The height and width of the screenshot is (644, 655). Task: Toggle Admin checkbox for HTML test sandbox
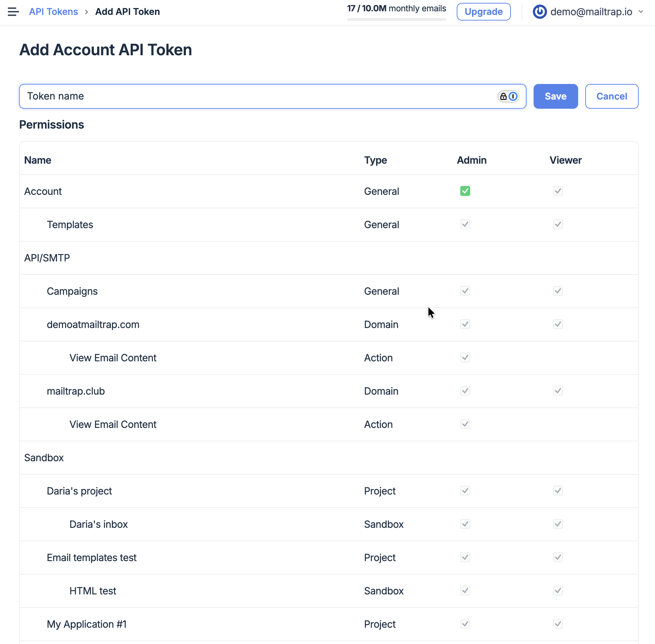465,591
